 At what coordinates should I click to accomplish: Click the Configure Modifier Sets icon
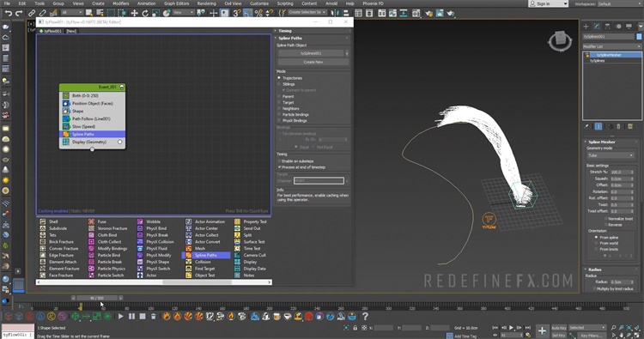click(630, 126)
